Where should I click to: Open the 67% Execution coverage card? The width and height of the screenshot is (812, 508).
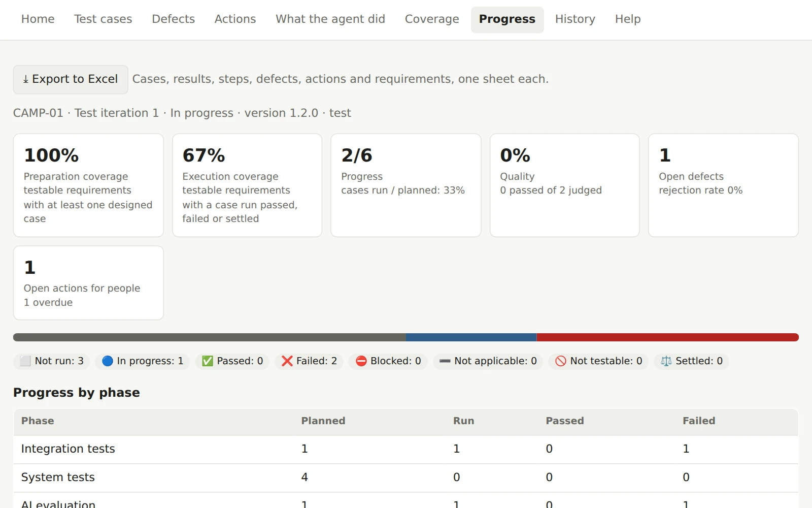pyautogui.click(x=247, y=185)
